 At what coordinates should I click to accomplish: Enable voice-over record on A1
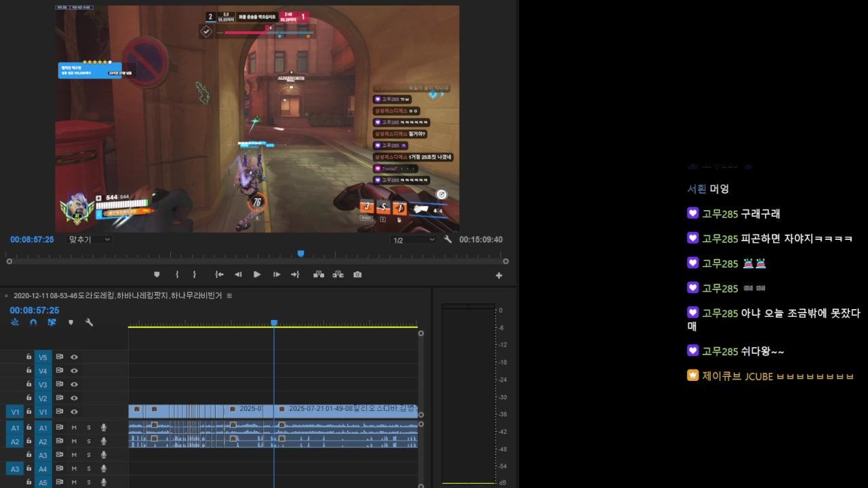104,427
